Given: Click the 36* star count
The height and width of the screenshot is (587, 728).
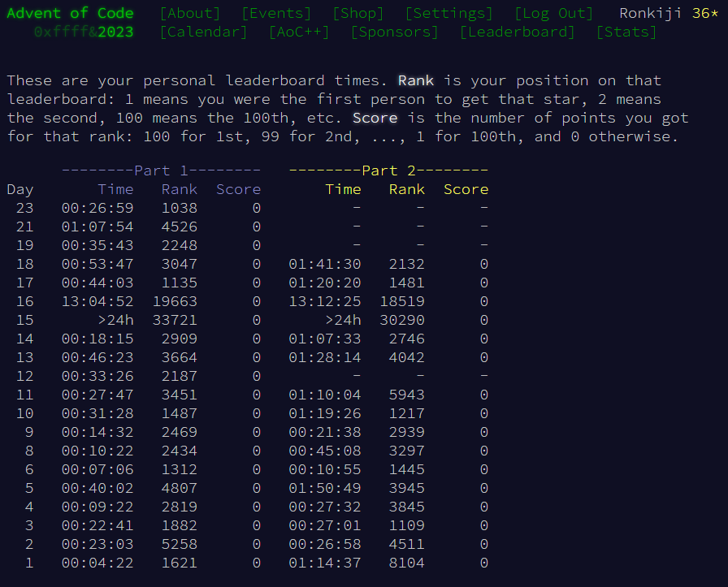Looking at the screenshot, I should click(x=704, y=13).
